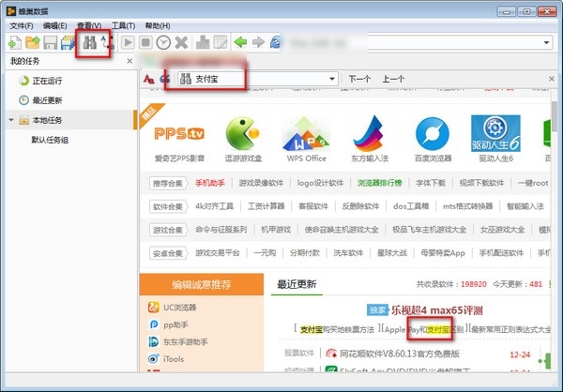Image resolution: width=563 pixels, height=392 pixels.
Task: Click the schedule clock icon
Action: [163, 43]
